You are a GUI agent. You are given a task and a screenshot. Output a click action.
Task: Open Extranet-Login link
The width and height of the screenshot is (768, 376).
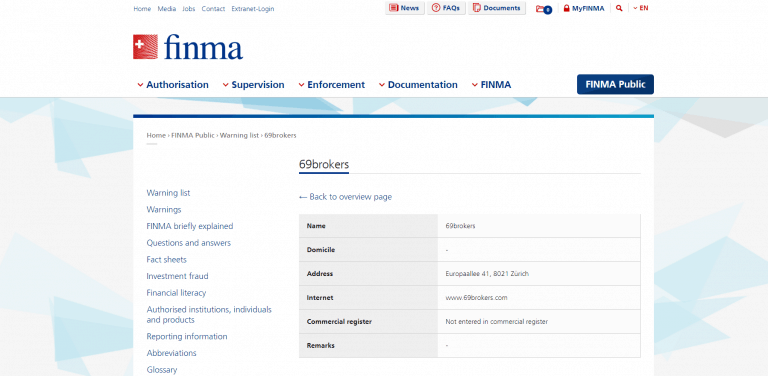point(253,9)
